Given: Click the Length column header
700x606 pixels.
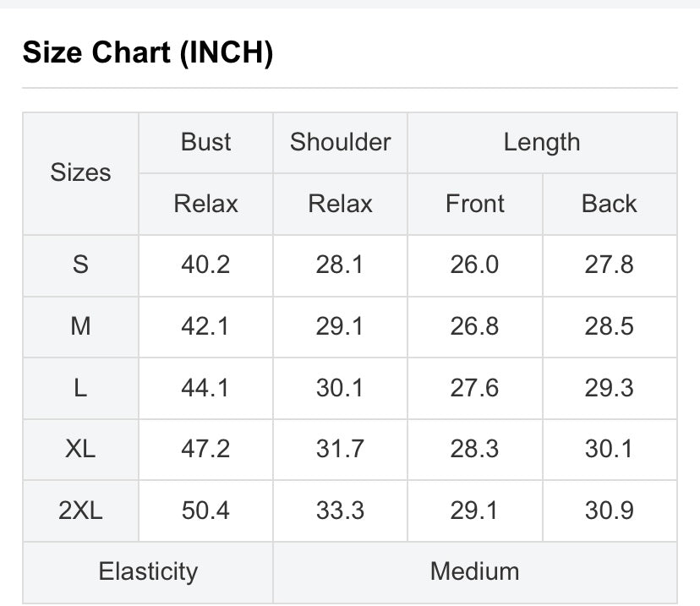Looking at the screenshot, I should (542, 142).
